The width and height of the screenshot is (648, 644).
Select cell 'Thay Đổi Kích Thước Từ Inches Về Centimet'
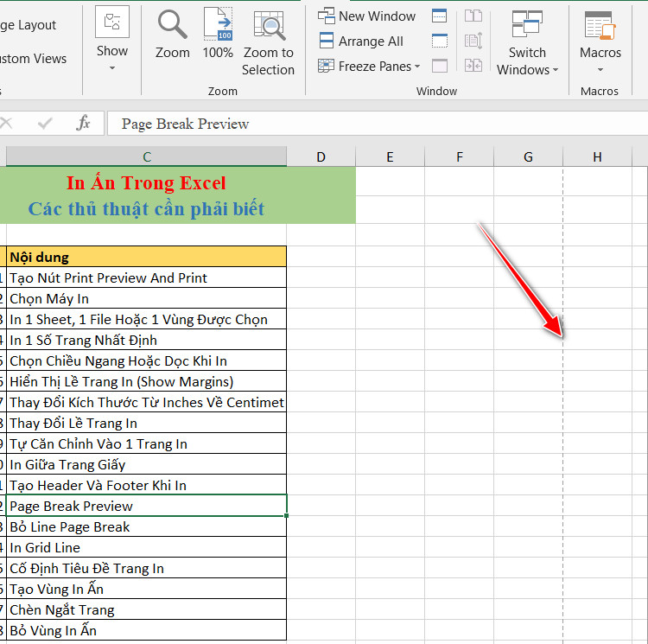click(146, 402)
